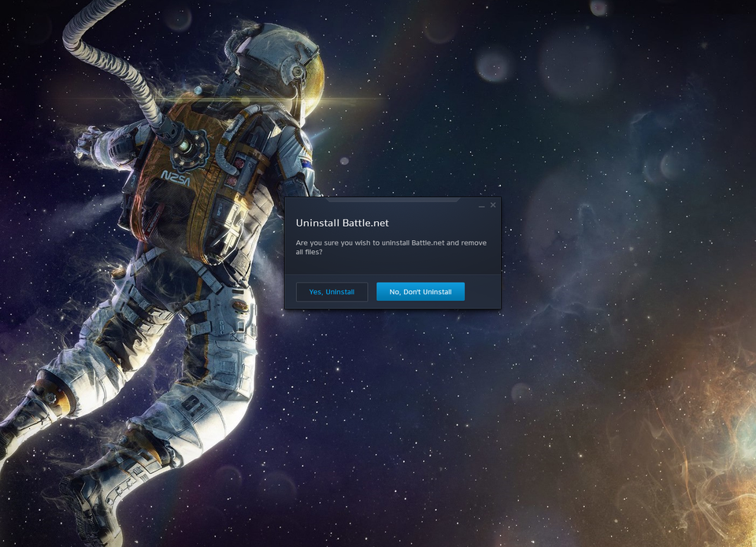Click empty dialog footer beside No button
The height and width of the screenshot is (547, 756).
click(x=482, y=292)
